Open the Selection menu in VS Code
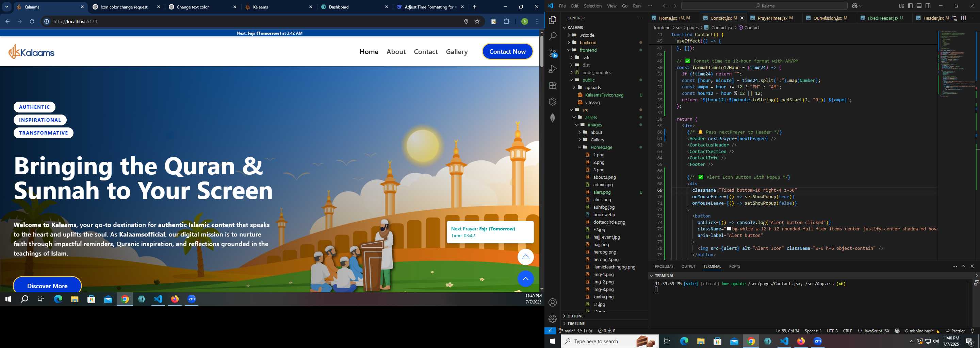This screenshot has width=980, height=348. click(593, 6)
